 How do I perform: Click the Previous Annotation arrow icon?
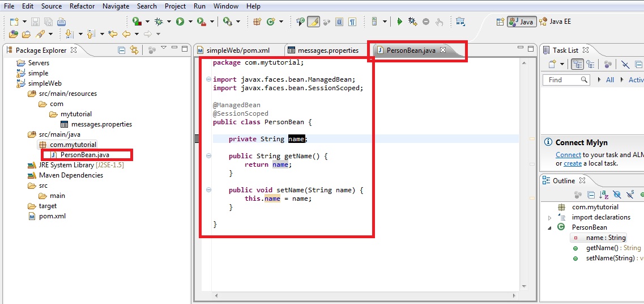[x=91, y=33]
